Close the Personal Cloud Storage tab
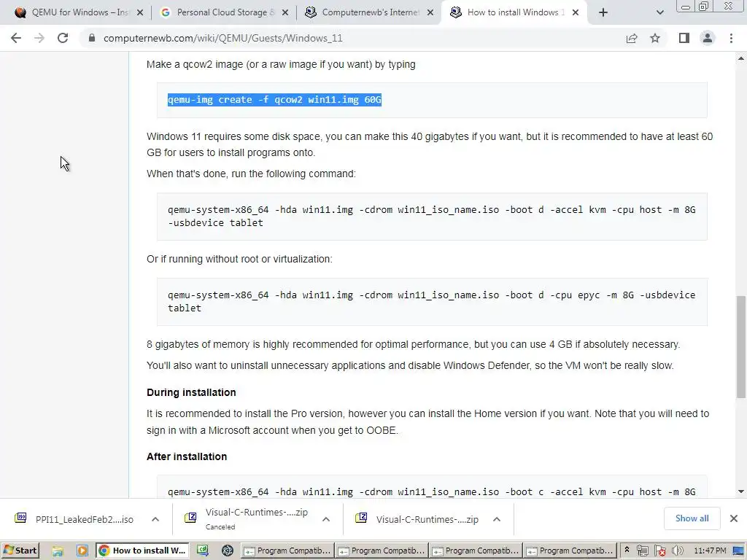 (x=285, y=13)
